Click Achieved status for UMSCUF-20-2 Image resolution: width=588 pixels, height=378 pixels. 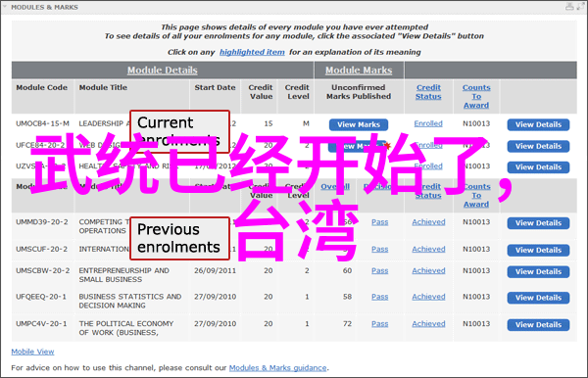click(428, 249)
